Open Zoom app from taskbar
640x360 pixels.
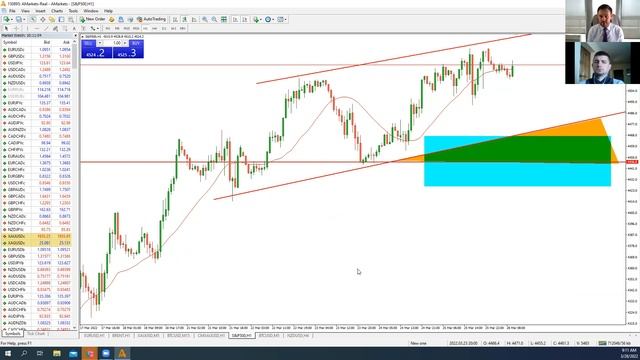tap(106, 353)
